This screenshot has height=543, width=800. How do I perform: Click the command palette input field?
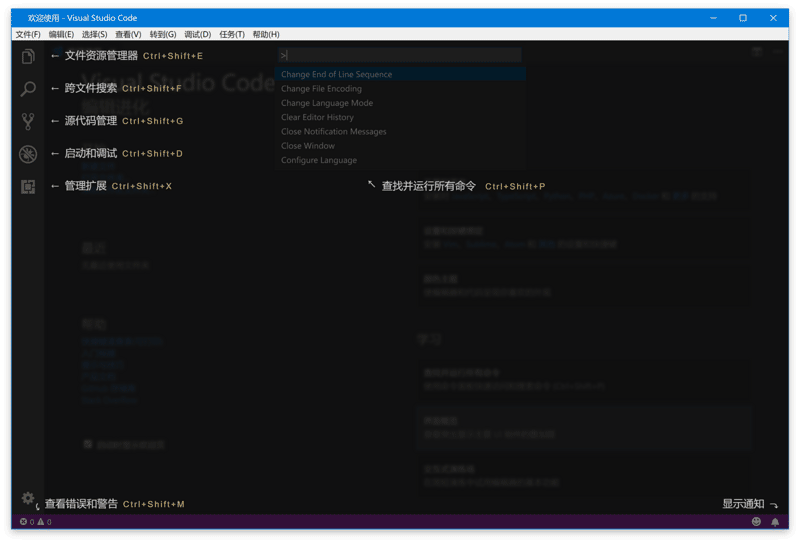(x=400, y=55)
